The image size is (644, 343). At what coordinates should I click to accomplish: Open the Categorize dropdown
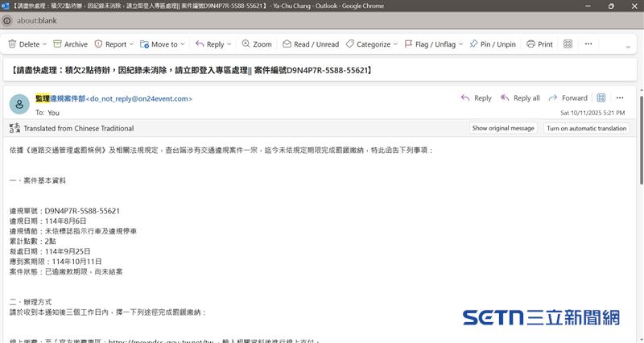pos(398,44)
